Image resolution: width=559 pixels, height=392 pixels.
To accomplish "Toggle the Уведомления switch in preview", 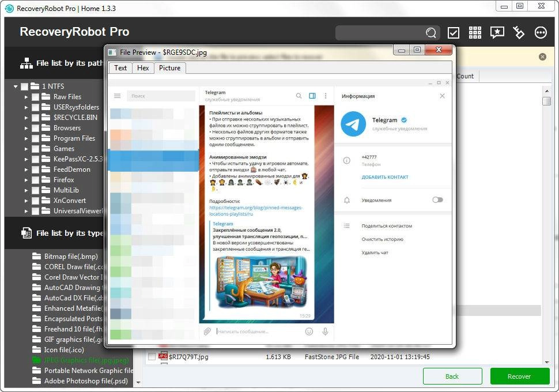I will point(437,199).
